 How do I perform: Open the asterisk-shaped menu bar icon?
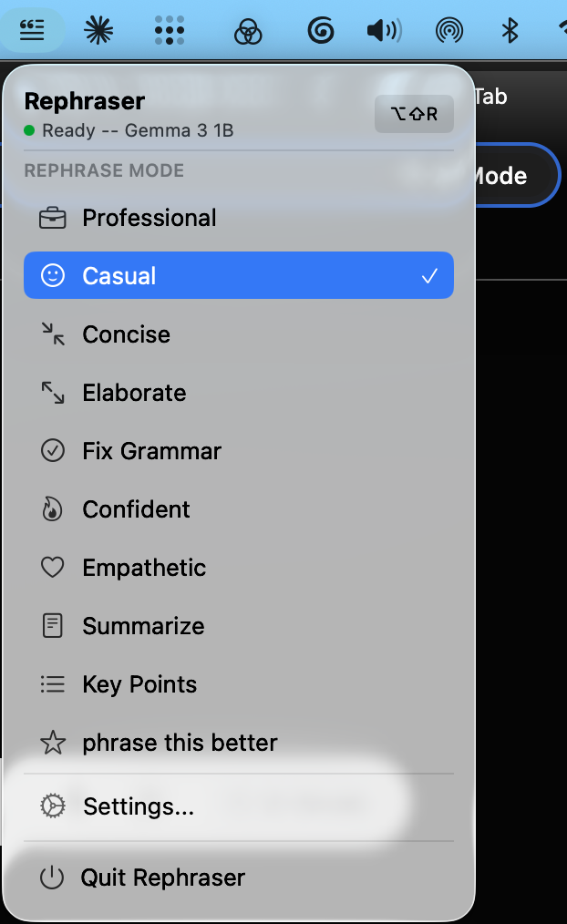(x=98, y=30)
